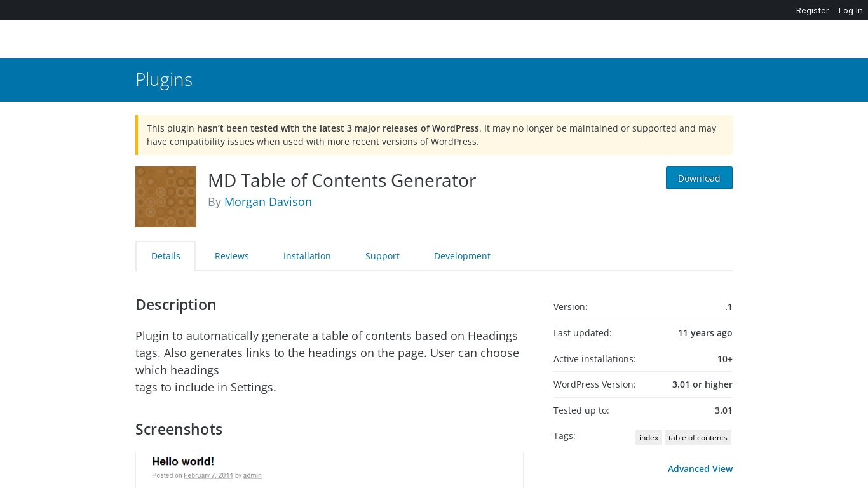Click the '11 years ago' last updated value

(x=705, y=333)
